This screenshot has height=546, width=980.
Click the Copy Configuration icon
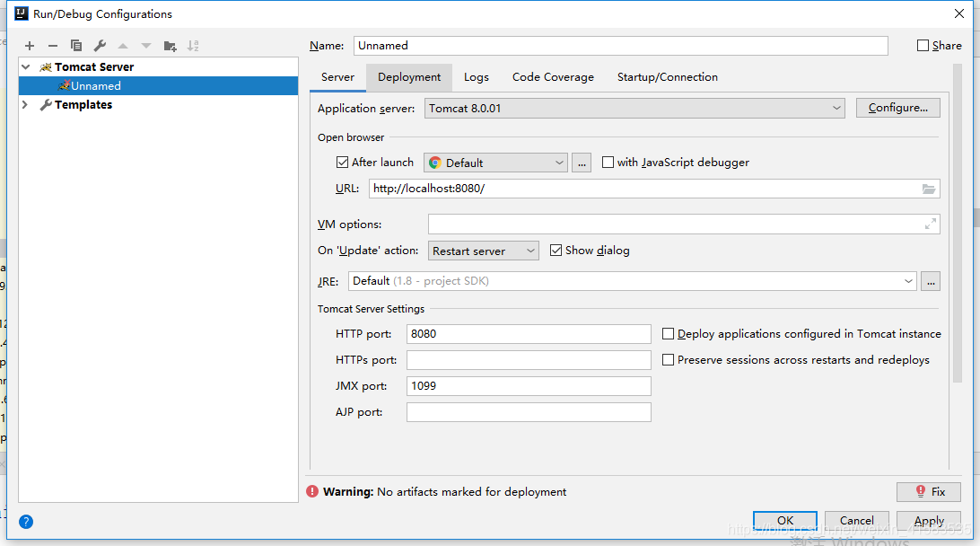coord(76,46)
